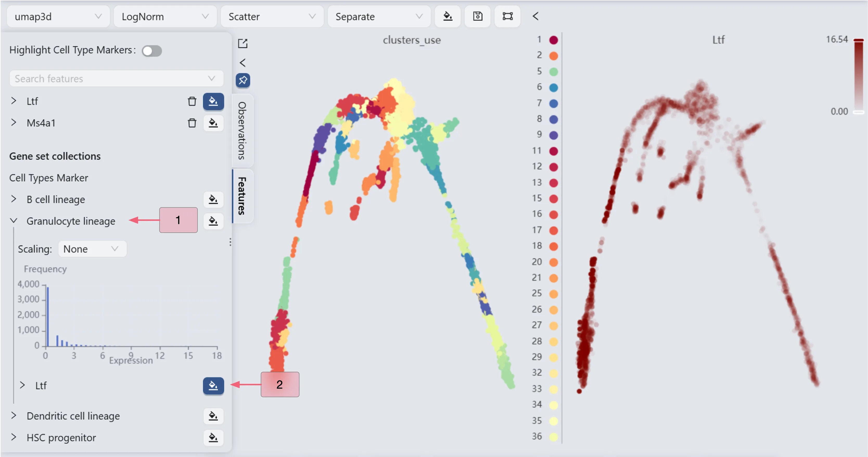The height and width of the screenshot is (457, 868).
Task: Color by Ms4a1 using its paint icon
Action: 213,123
